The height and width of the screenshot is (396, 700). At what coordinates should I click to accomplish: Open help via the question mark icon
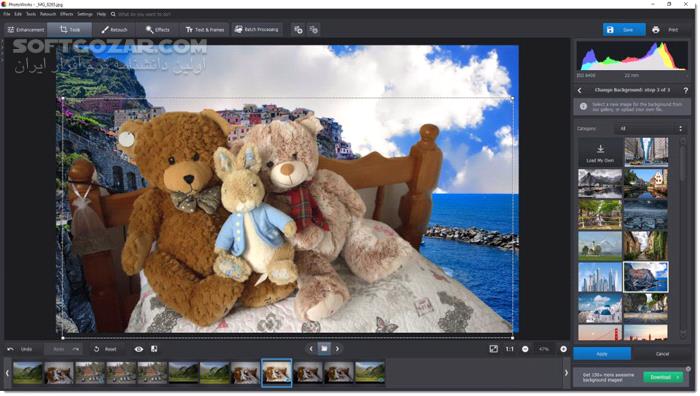(x=686, y=91)
